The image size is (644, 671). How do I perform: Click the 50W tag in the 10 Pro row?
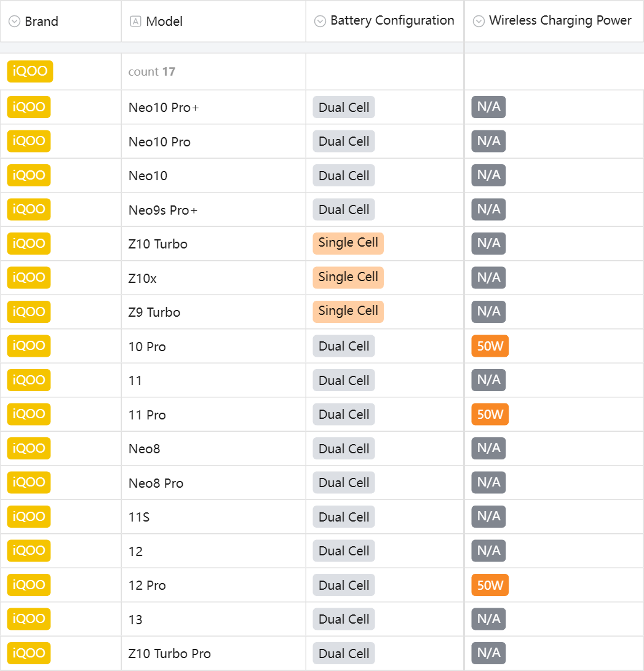click(x=490, y=346)
